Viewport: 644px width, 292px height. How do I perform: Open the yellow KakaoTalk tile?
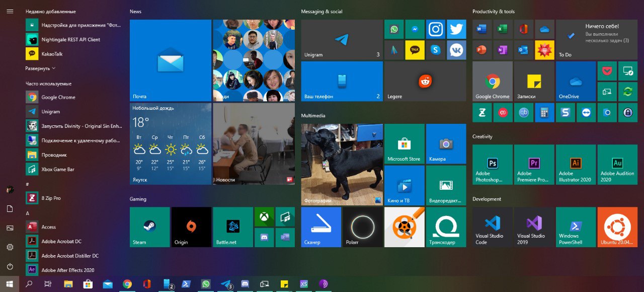tap(415, 50)
